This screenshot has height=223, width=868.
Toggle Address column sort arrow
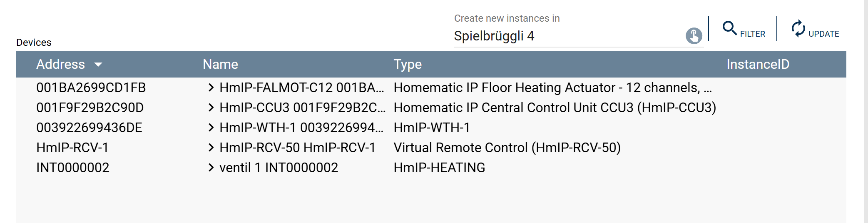[x=98, y=65]
